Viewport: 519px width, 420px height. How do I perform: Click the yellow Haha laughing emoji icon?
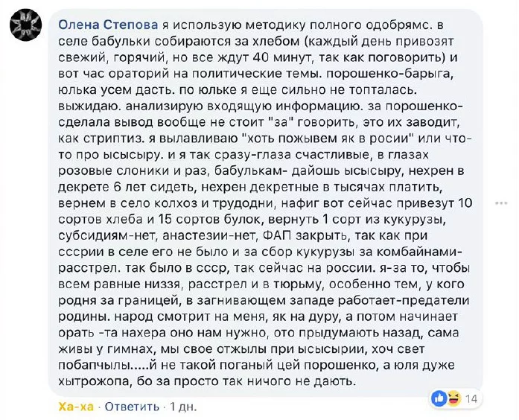tap(452, 398)
